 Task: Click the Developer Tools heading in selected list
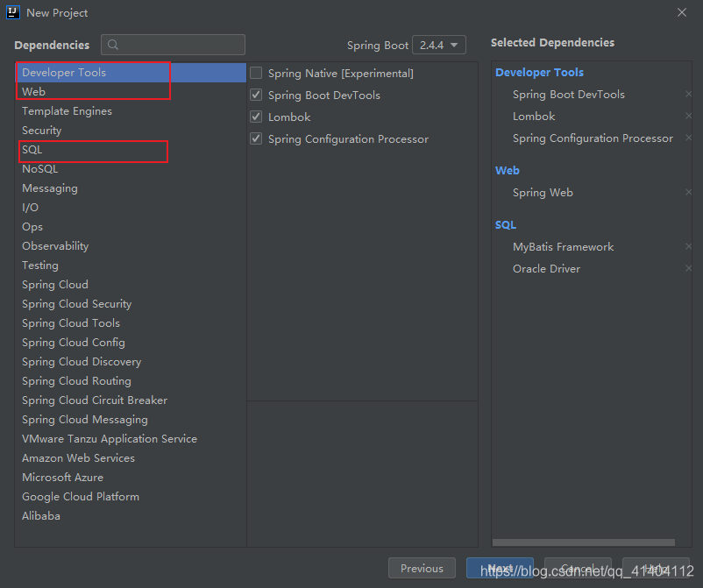pos(539,72)
